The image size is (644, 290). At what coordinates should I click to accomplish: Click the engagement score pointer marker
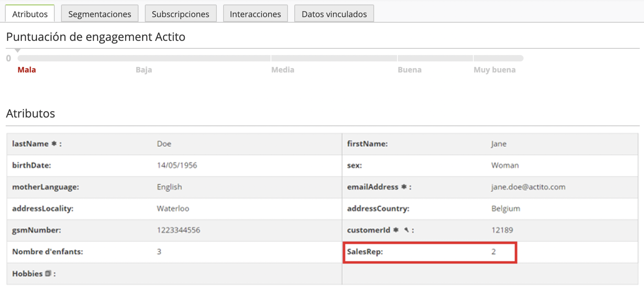17,50
